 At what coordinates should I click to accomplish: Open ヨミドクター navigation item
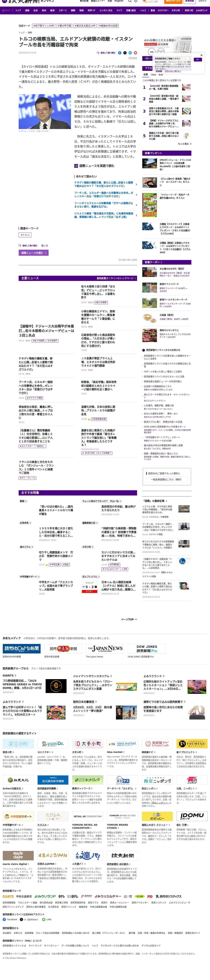click(163, 11)
